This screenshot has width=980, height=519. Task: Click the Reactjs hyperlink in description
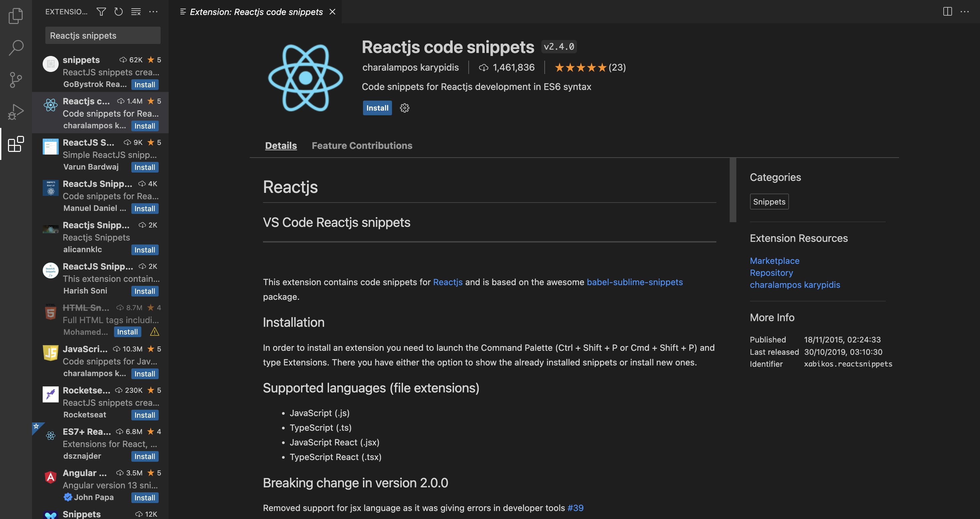pos(448,282)
